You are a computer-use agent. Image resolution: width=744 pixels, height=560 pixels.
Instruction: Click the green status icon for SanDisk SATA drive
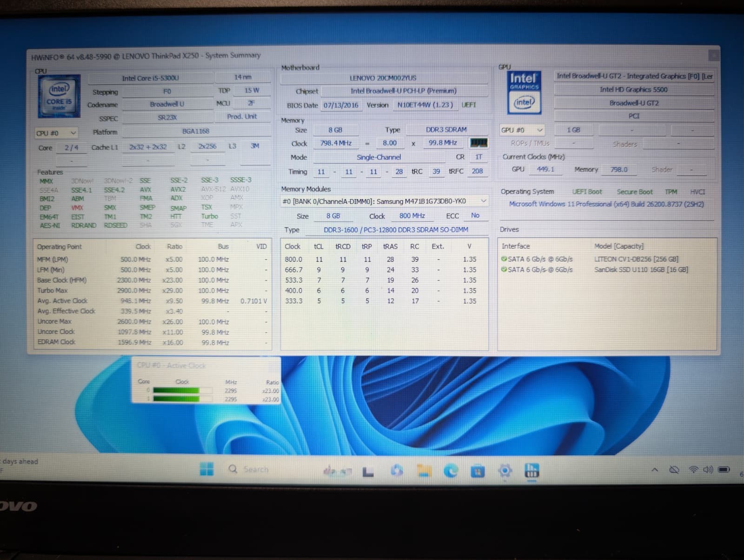coord(504,269)
